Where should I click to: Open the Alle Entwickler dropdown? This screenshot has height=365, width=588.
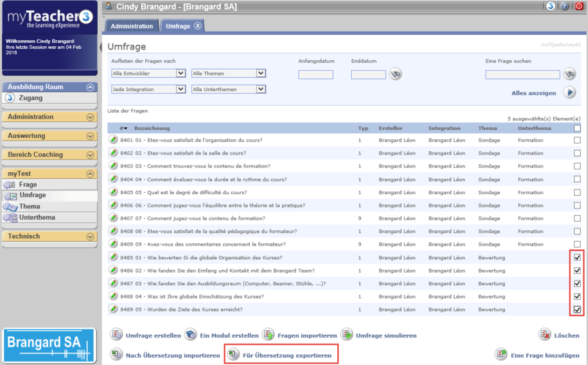click(148, 74)
